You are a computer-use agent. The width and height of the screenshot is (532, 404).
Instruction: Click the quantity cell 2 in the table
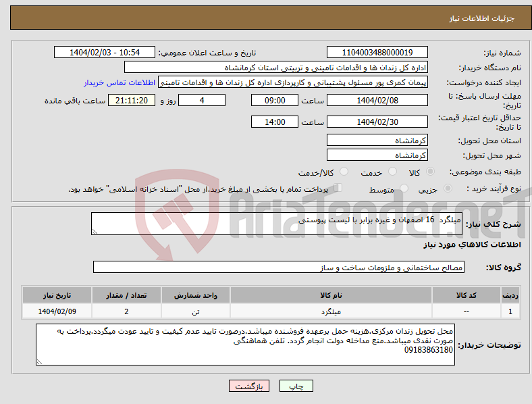[x=126, y=311]
